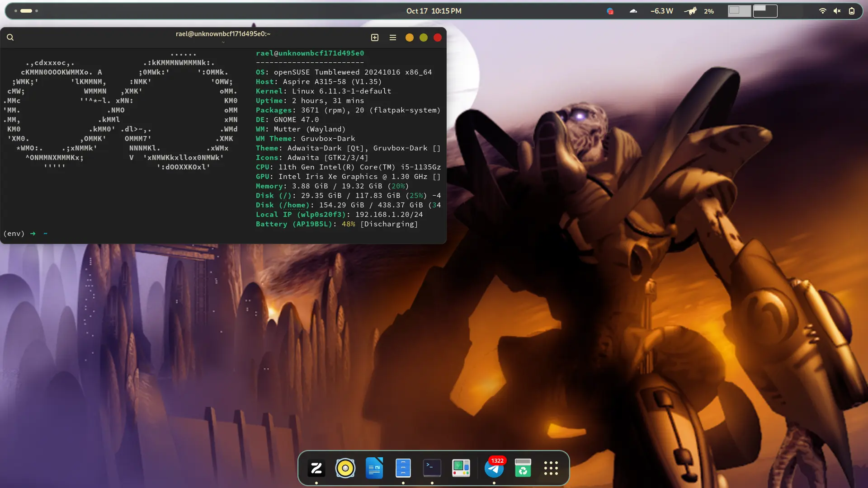Viewport: 868px width, 488px height.
Task: Click the Icons line showing Adwaita [GTK2/3/4]
Action: 312,158
